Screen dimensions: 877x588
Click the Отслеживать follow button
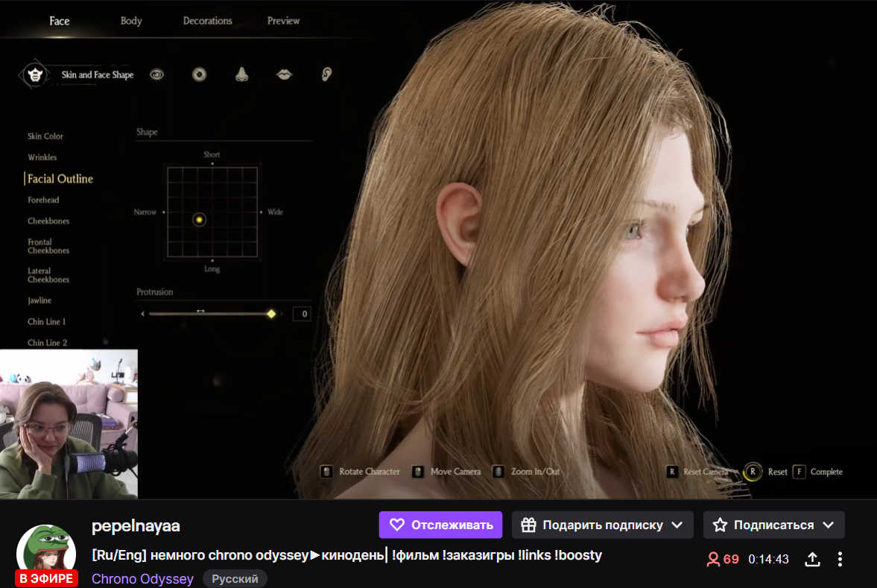[441, 525]
